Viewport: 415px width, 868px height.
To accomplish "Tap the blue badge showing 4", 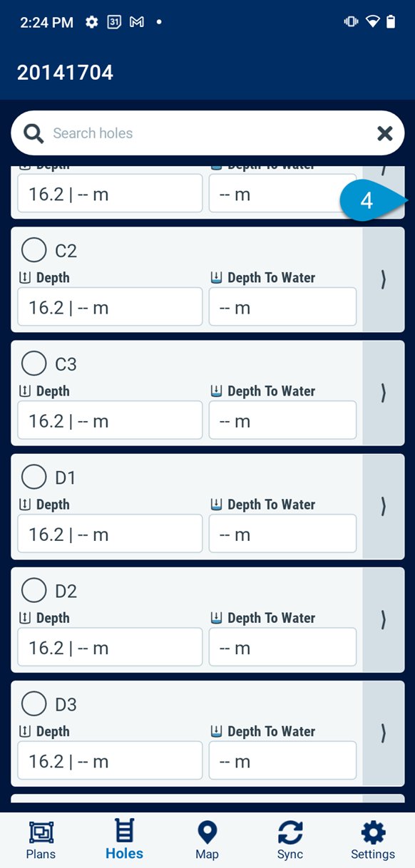I will [x=367, y=202].
